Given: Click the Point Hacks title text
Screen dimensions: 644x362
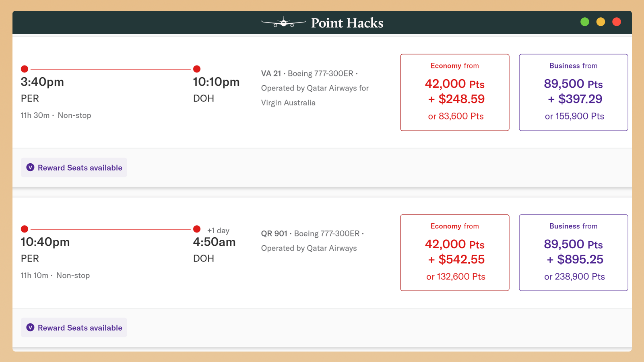Looking at the screenshot, I should 347,23.
